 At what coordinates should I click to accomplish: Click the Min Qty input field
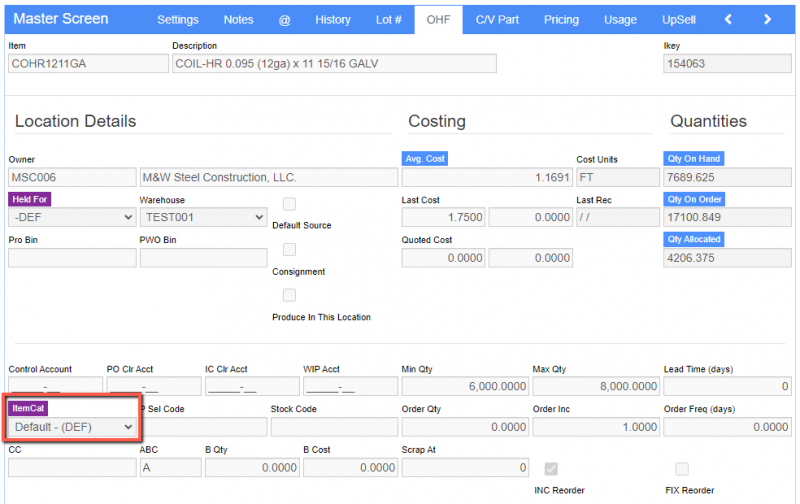pos(465,386)
